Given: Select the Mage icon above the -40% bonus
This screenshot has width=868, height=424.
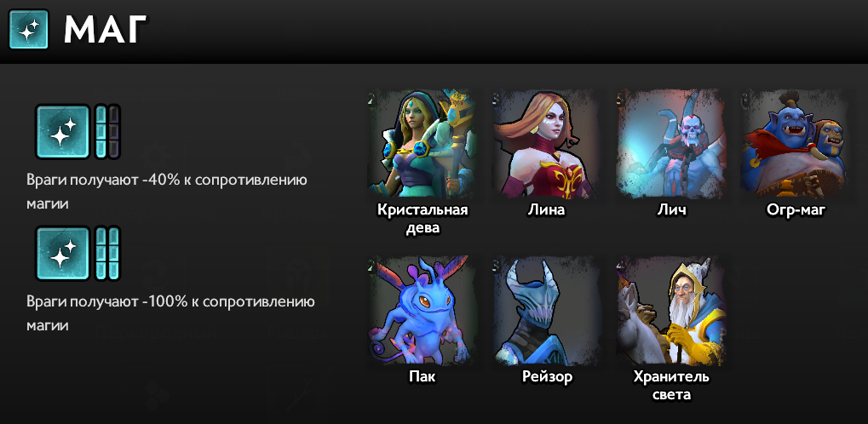Looking at the screenshot, I should (x=62, y=132).
